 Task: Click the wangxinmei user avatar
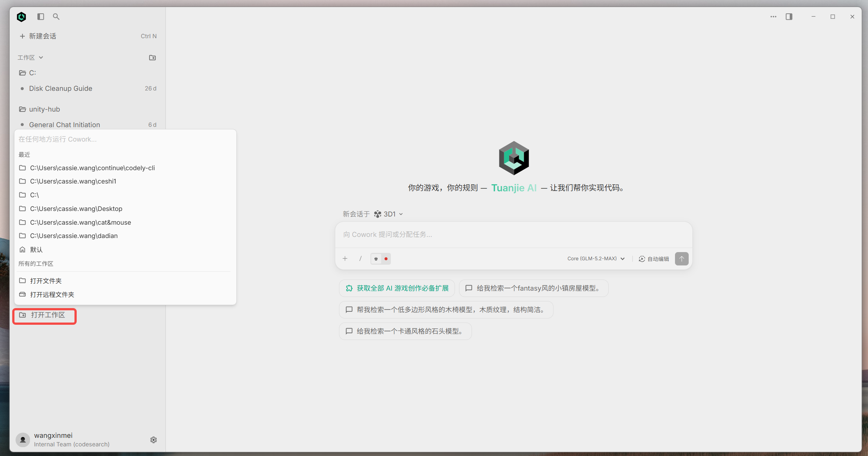pyautogui.click(x=23, y=440)
